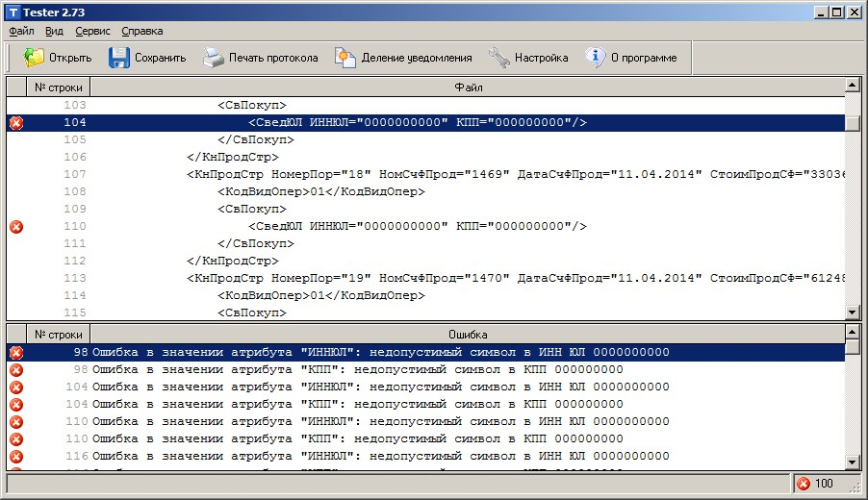The height and width of the screenshot is (500, 868).
Task: Click the Деление уведомления icon
Action: point(345,58)
